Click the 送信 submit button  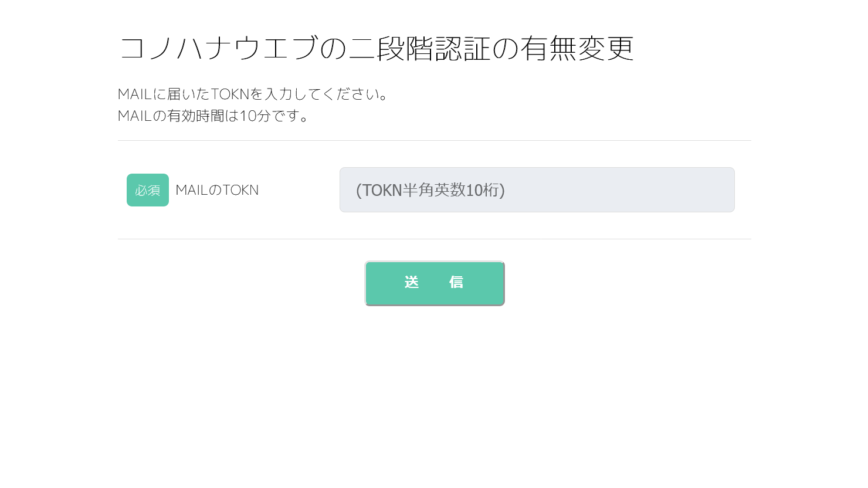coord(434,283)
